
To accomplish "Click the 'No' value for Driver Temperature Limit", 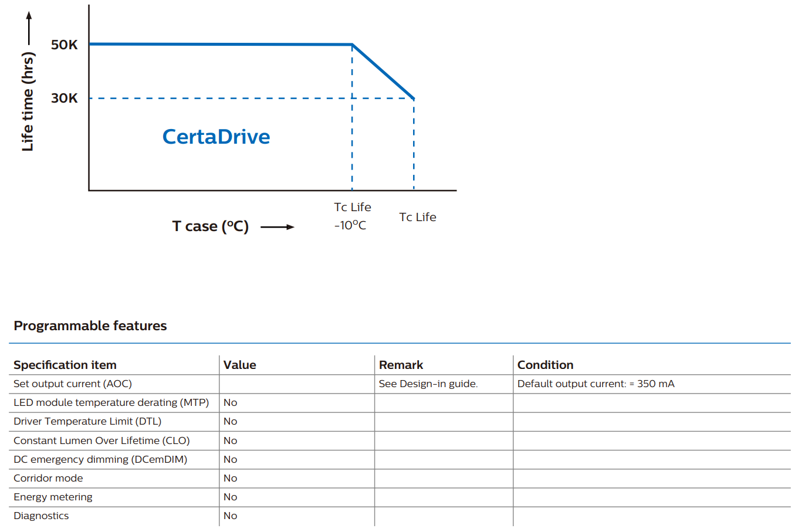I will coord(231,421).
